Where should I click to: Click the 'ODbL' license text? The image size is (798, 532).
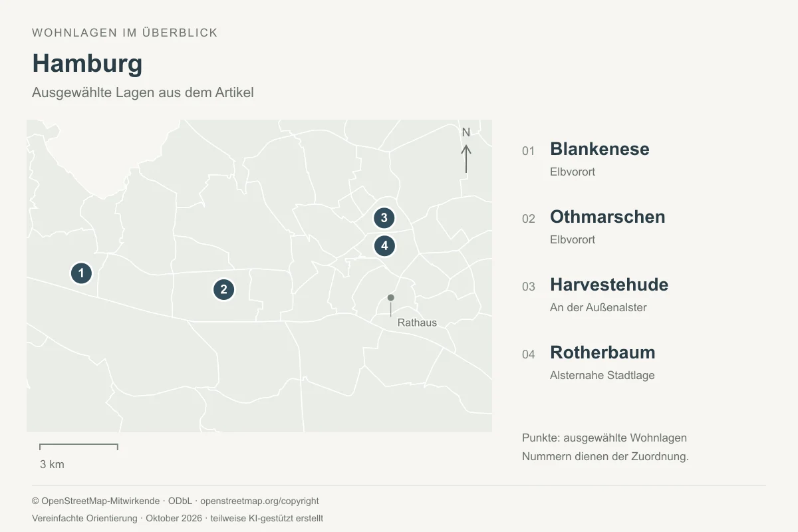coord(180,501)
